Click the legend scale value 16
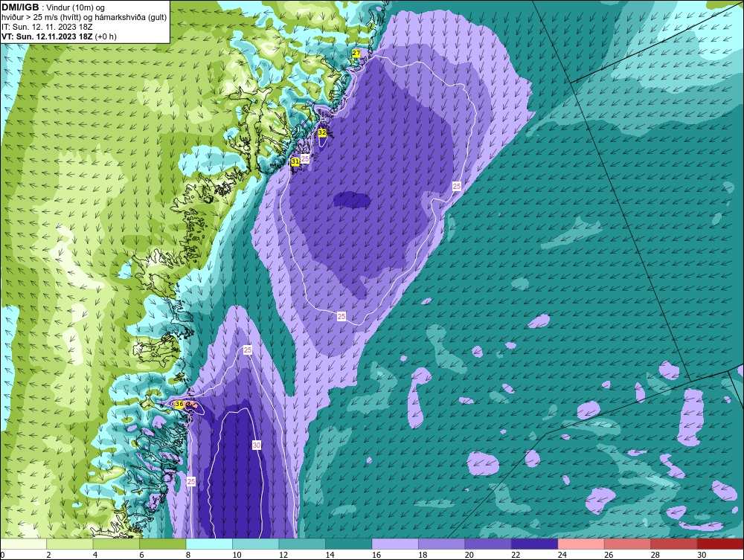Image resolution: width=744 pixels, height=560 pixels. pyautogui.click(x=376, y=555)
